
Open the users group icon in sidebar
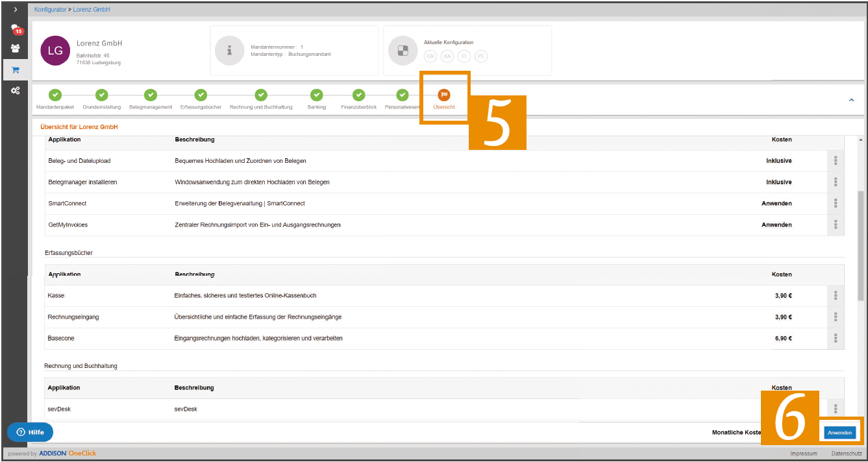(15, 49)
